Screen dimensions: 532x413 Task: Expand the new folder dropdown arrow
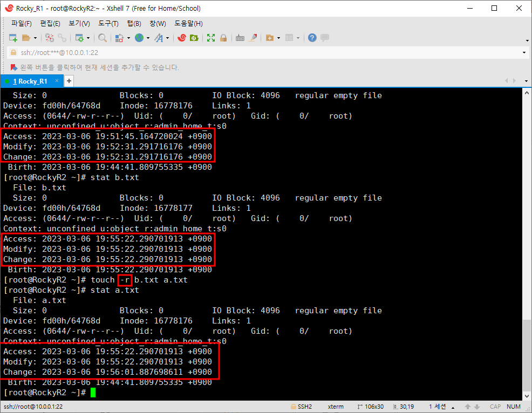[278, 38]
